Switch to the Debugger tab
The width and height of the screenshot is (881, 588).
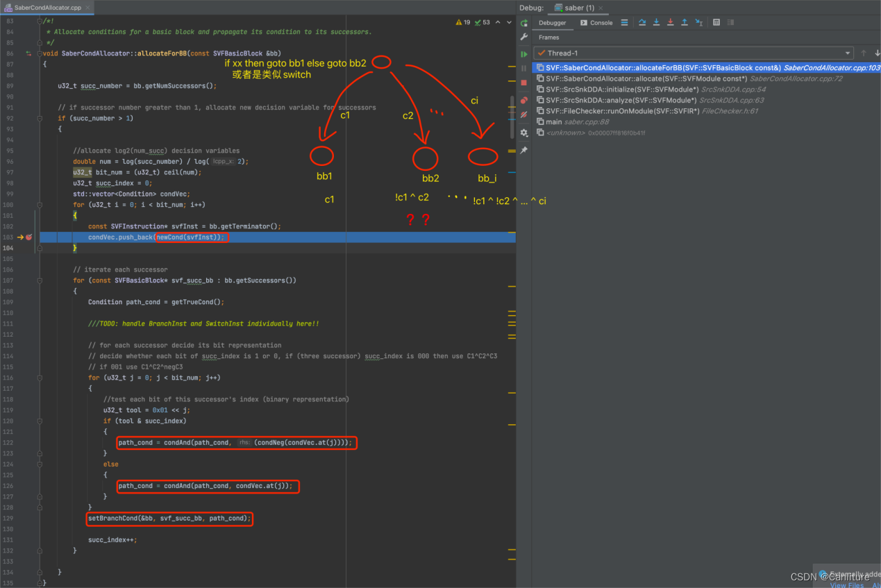point(553,23)
